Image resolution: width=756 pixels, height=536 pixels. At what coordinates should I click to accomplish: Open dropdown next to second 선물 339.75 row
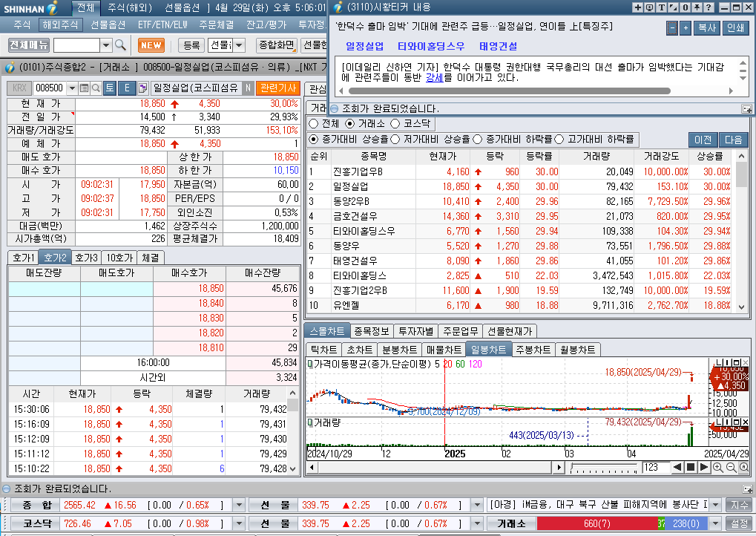pyautogui.click(x=477, y=523)
